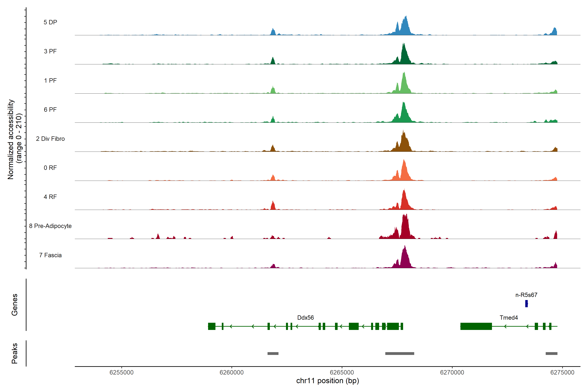Click the blue n-R5s67 gene marker
This screenshot has width=588, height=392.
pos(526,303)
